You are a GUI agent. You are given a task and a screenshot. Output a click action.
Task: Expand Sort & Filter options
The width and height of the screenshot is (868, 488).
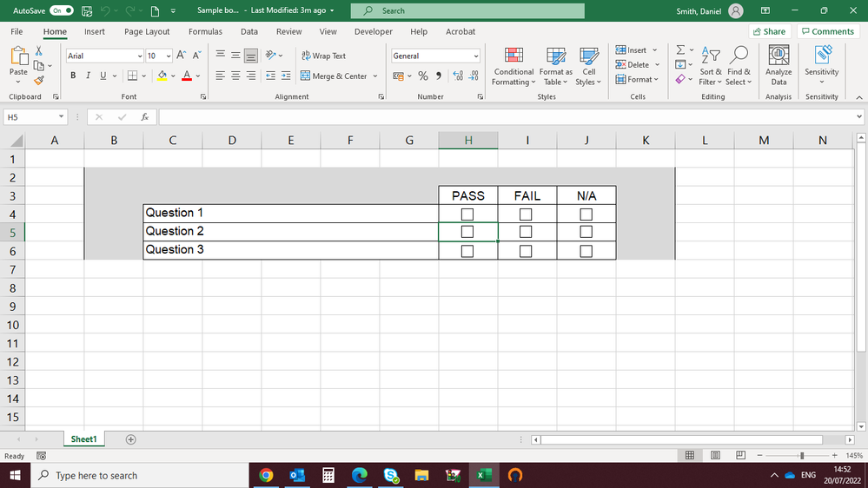coord(710,66)
